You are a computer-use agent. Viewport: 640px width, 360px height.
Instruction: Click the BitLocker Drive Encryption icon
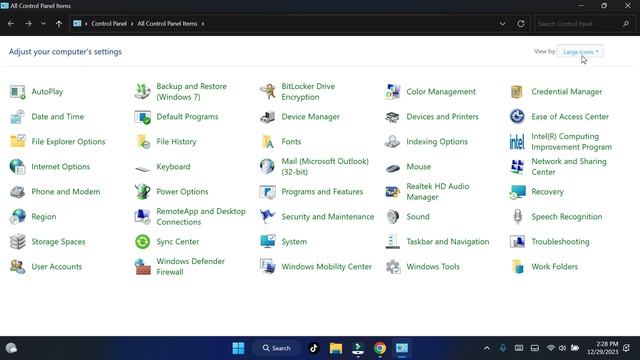(267, 92)
